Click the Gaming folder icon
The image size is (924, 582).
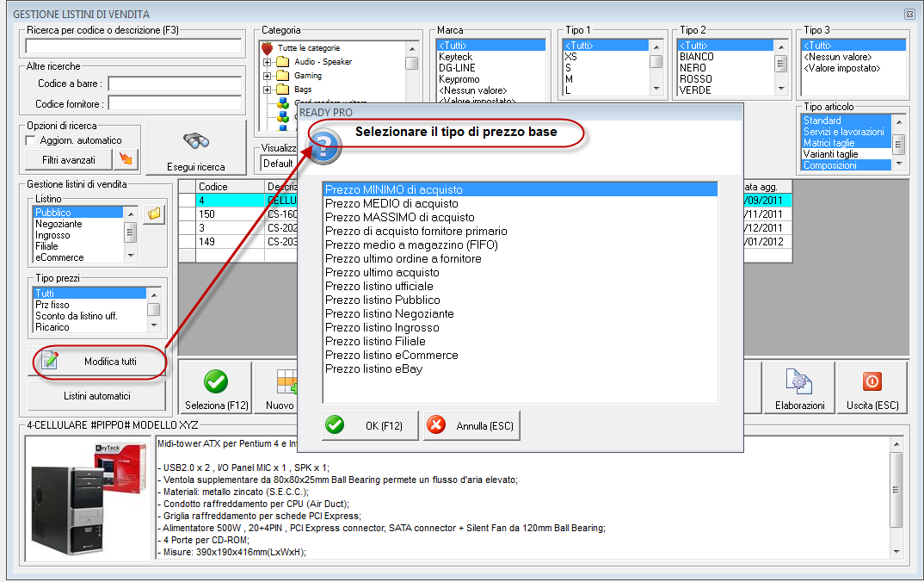(283, 76)
